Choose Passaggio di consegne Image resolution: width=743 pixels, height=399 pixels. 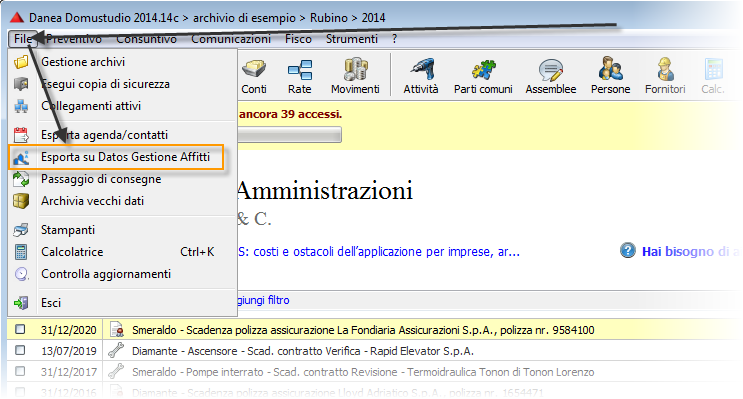tap(101, 179)
